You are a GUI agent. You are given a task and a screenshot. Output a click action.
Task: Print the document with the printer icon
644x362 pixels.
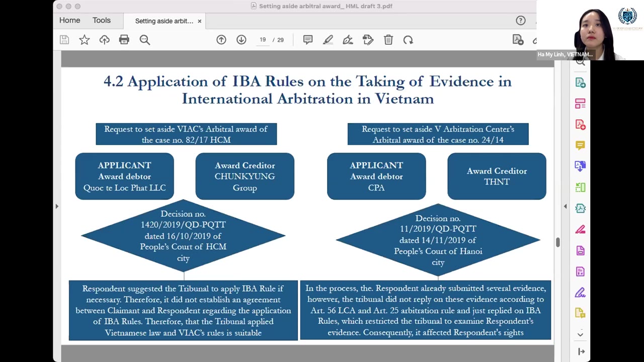click(124, 40)
